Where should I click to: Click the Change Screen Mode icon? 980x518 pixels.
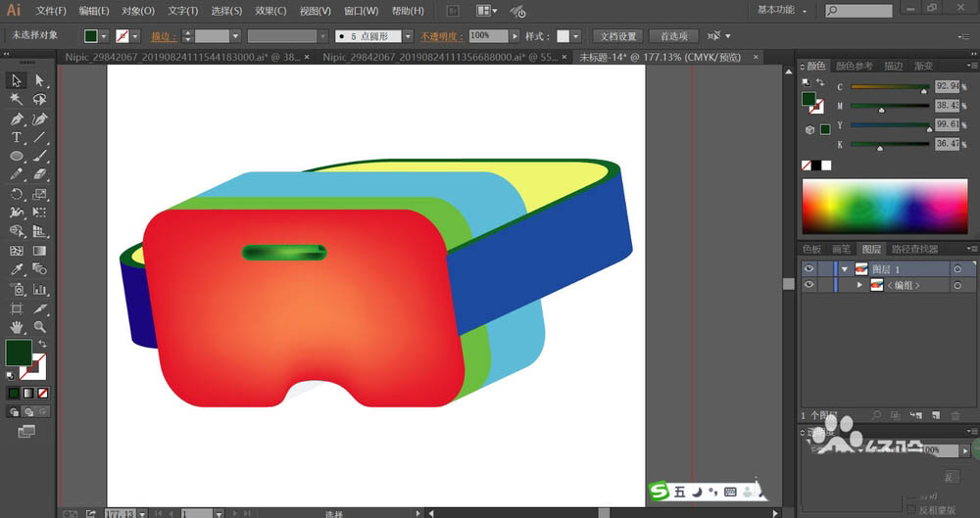tap(26, 431)
